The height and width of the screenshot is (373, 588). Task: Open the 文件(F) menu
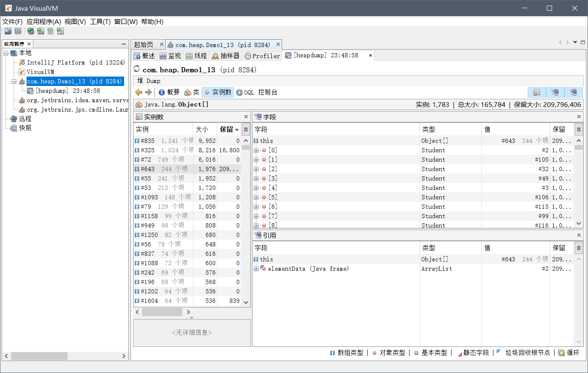point(12,21)
